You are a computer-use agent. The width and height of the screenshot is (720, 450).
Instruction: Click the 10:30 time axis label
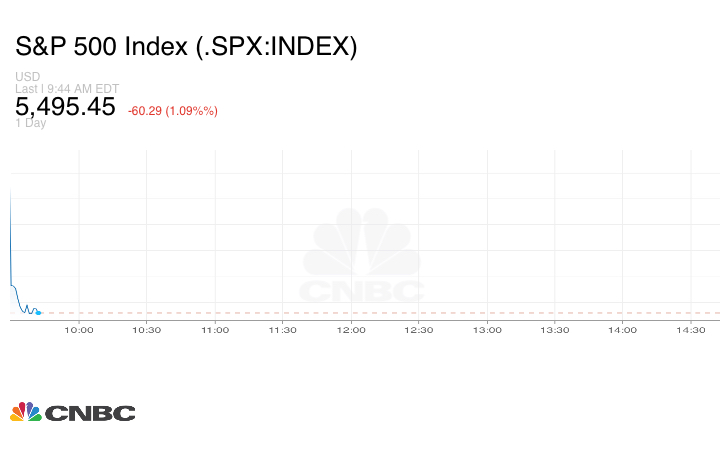coord(147,330)
